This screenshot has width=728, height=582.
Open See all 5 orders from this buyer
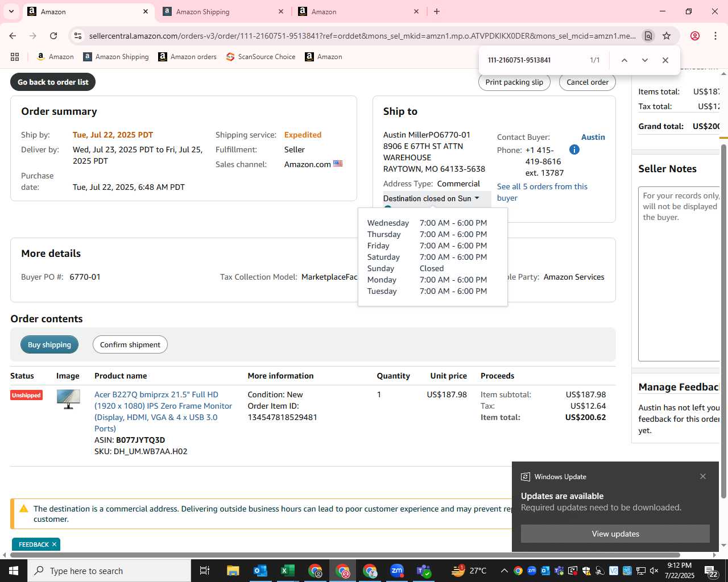[542, 192]
